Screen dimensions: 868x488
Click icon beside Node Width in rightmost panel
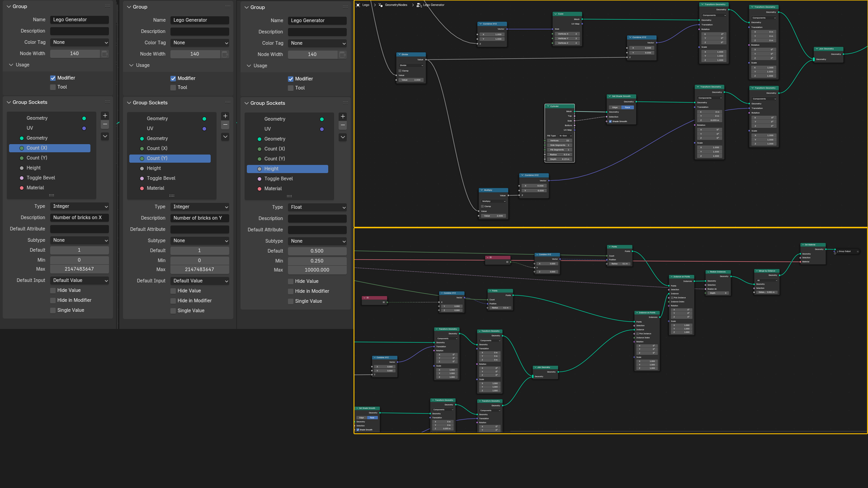click(342, 55)
